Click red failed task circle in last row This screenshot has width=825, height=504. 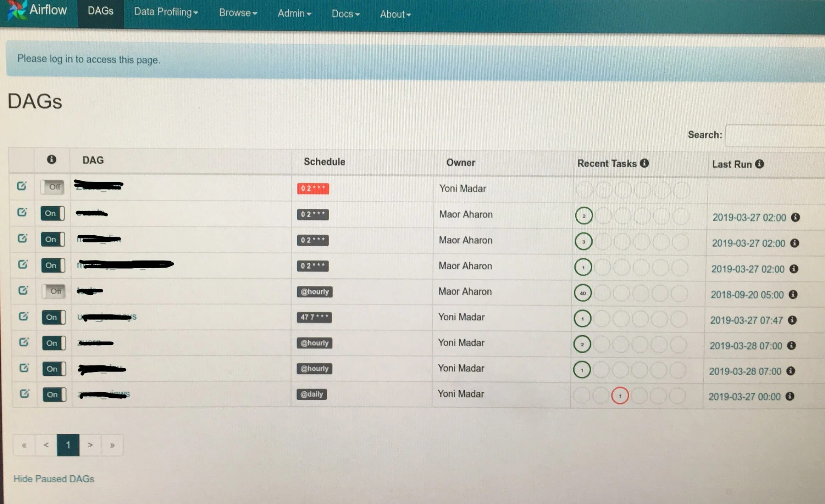tap(620, 396)
